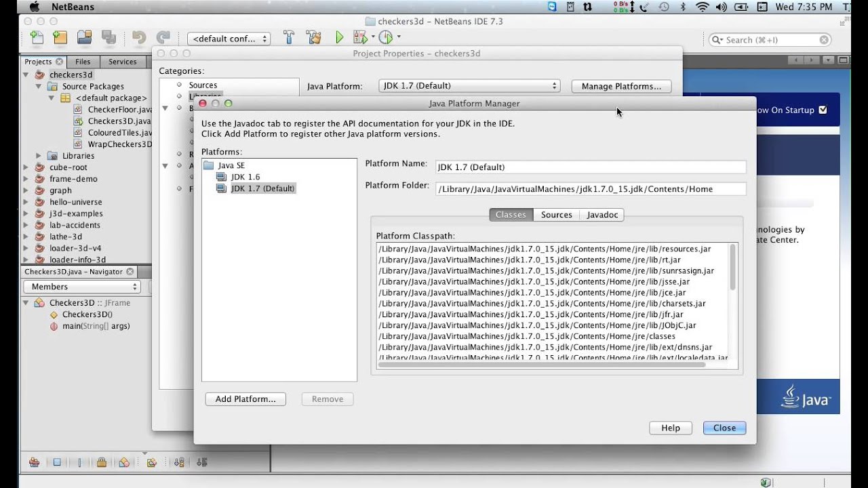Toggle Show Static Members navigator icon
Viewport: 868px width, 488px height.
[79, 462]
